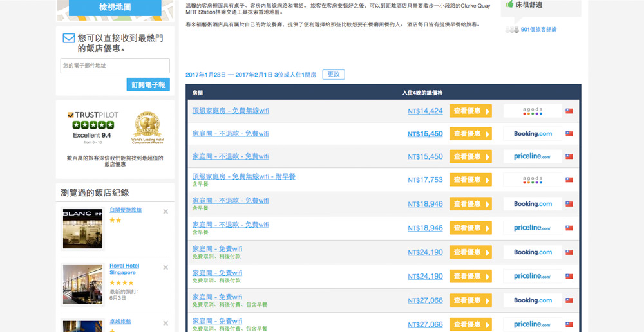Click 查看優惠 for NT$24,190 priceline row

coord(470,276)
